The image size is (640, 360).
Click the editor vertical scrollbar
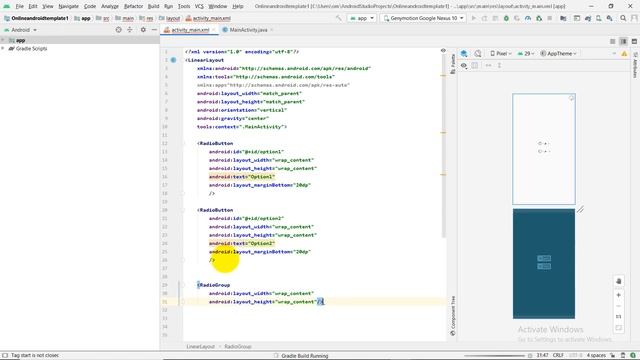[x=444, y=147]
